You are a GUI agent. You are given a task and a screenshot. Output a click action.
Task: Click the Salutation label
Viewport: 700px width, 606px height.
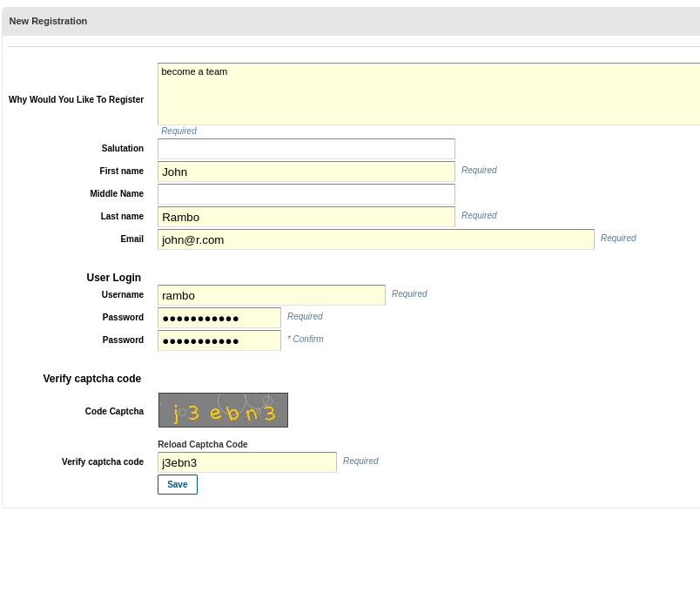(x=122, y=148)
